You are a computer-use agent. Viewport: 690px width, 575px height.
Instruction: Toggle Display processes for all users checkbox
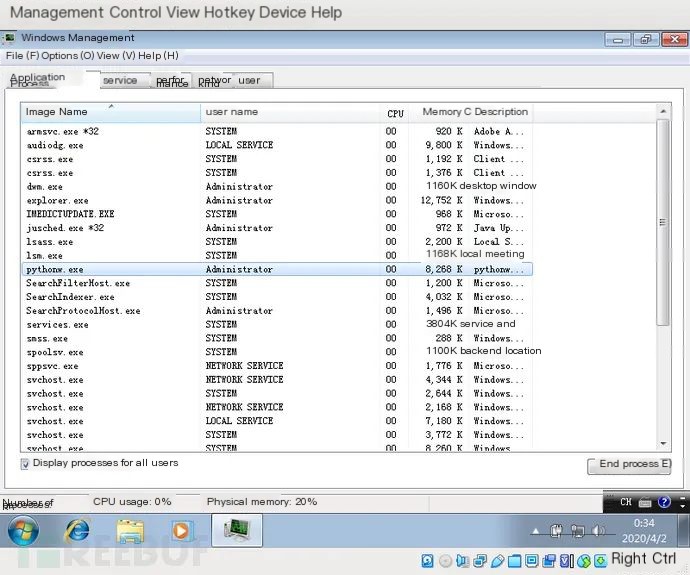25,463
